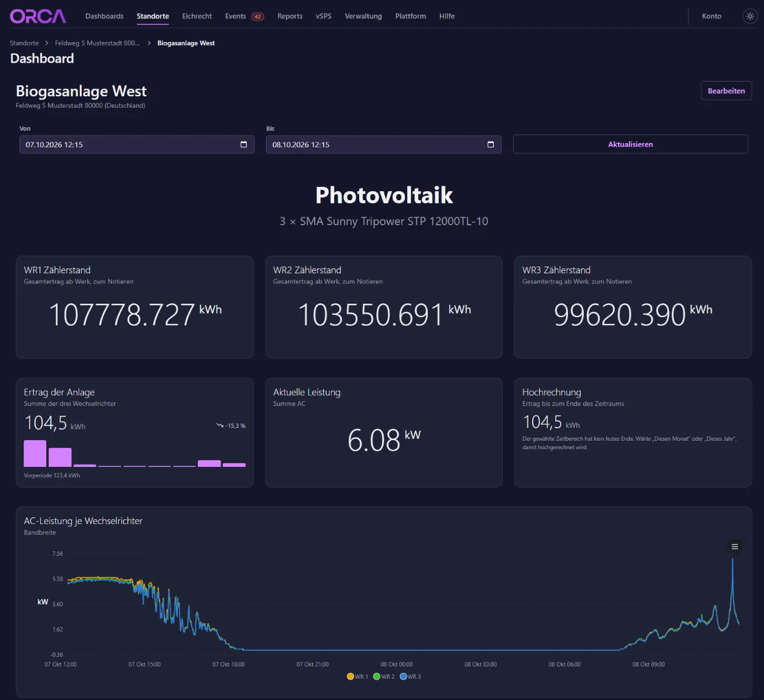Image resolution: width=764 pixels, height=700 pixels.
Task: Click the Biogasanlage West breadcrumb
Action: coord(186,43)
